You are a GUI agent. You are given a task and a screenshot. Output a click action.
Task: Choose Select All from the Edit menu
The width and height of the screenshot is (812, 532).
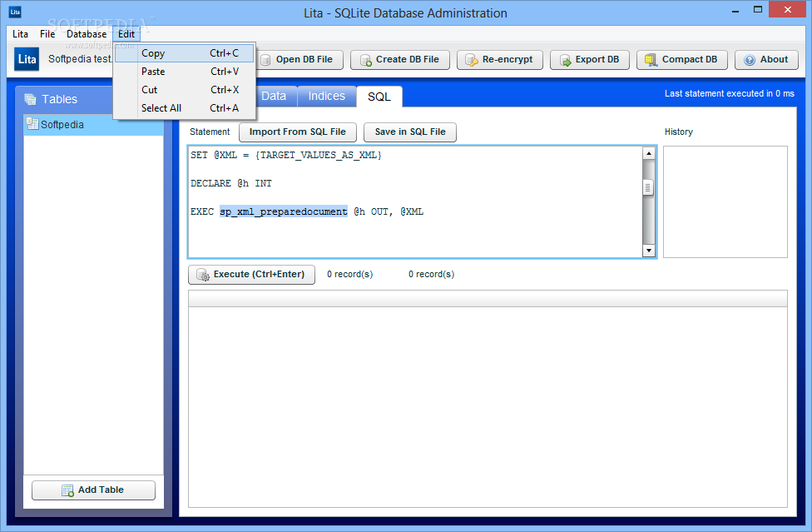[x=185, y=107]
